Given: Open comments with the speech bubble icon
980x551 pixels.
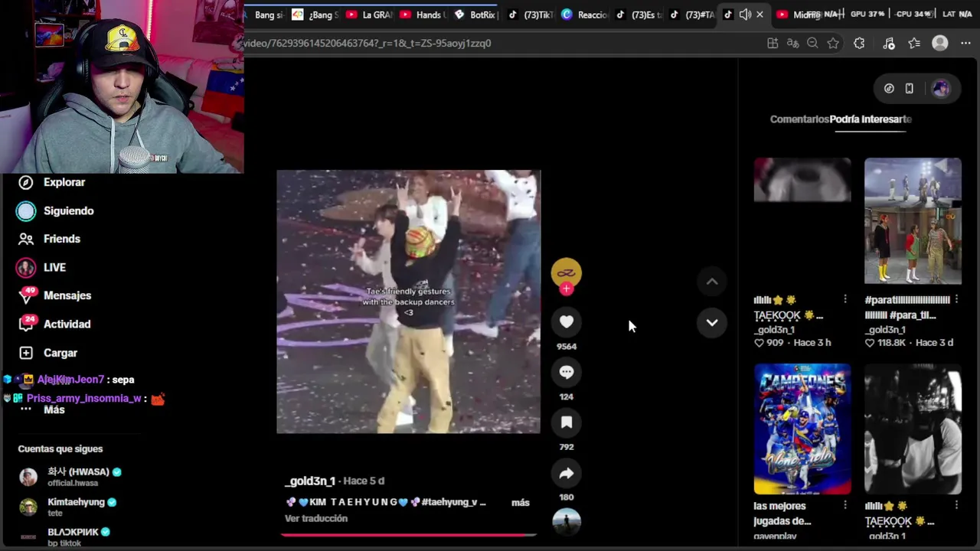Looking at the screenshot, I should (x=567, y=372).
